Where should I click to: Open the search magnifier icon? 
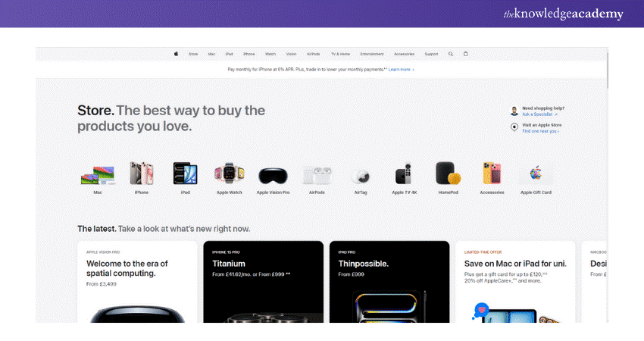[451, 54]
